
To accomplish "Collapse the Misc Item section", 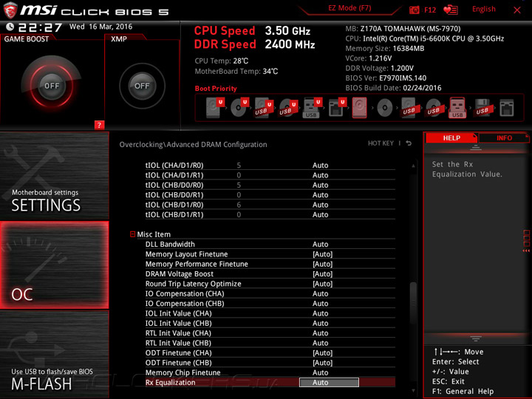I will pyautogui.click(x=133, y=234).
